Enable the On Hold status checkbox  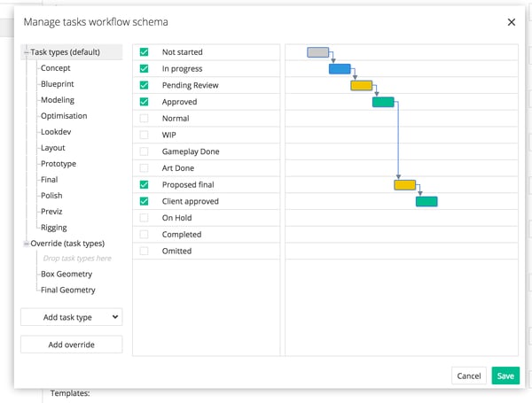pos(144,218)
